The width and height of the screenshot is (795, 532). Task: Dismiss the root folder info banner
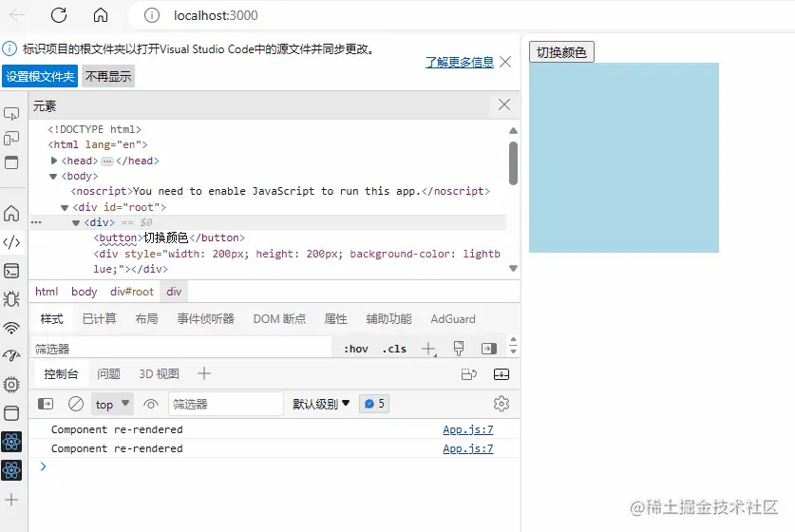coord(505,62)
